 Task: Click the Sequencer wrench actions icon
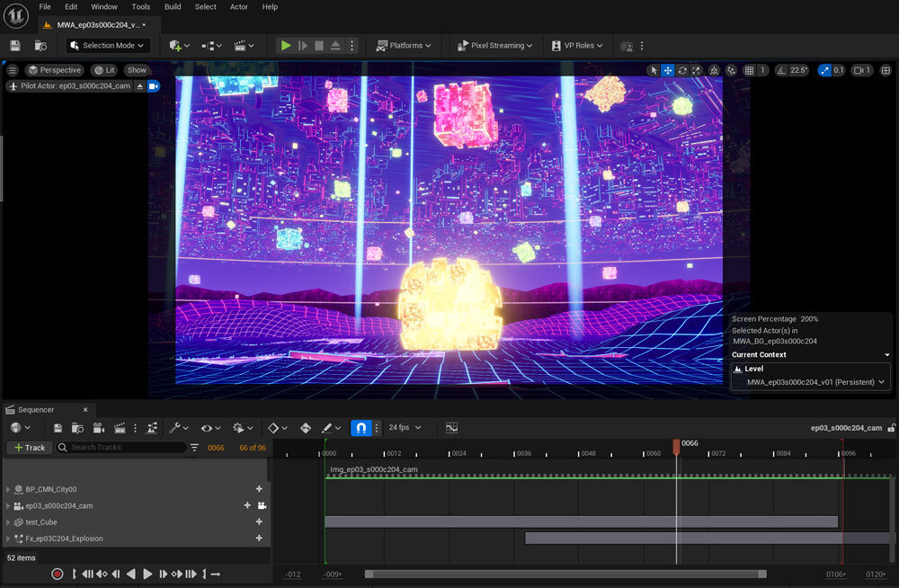[175, 428]
